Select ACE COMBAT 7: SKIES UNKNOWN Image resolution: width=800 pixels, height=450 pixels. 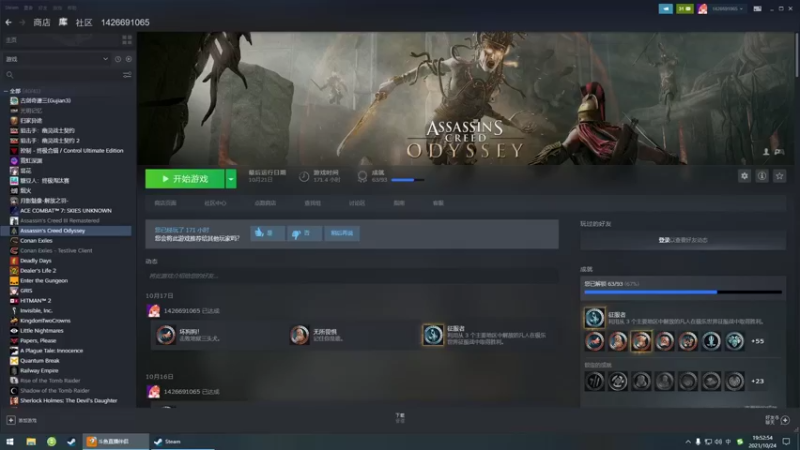[65, 210]
